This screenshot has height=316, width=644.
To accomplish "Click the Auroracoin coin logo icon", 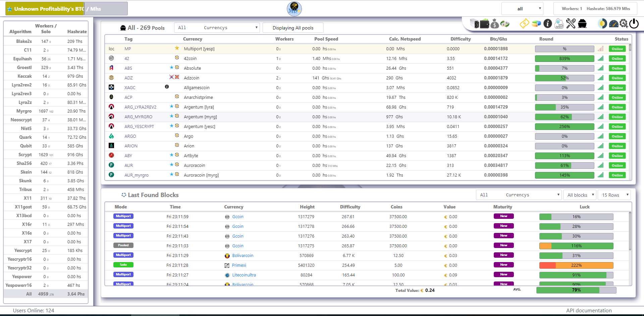I will pos(111,165).
